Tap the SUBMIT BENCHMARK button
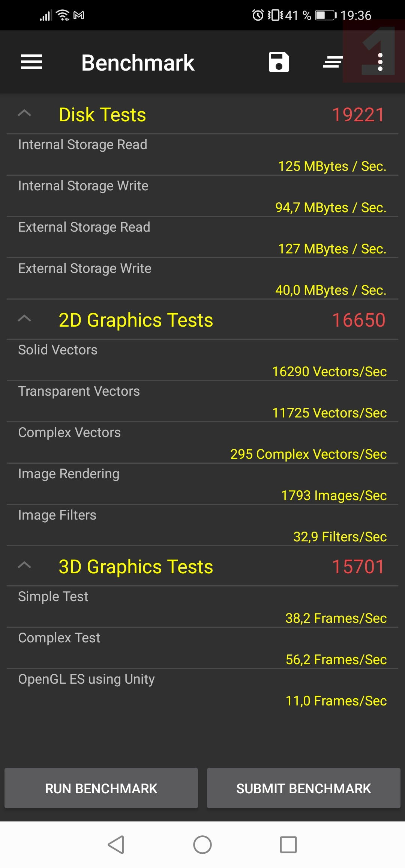 [x=304, y=788]
